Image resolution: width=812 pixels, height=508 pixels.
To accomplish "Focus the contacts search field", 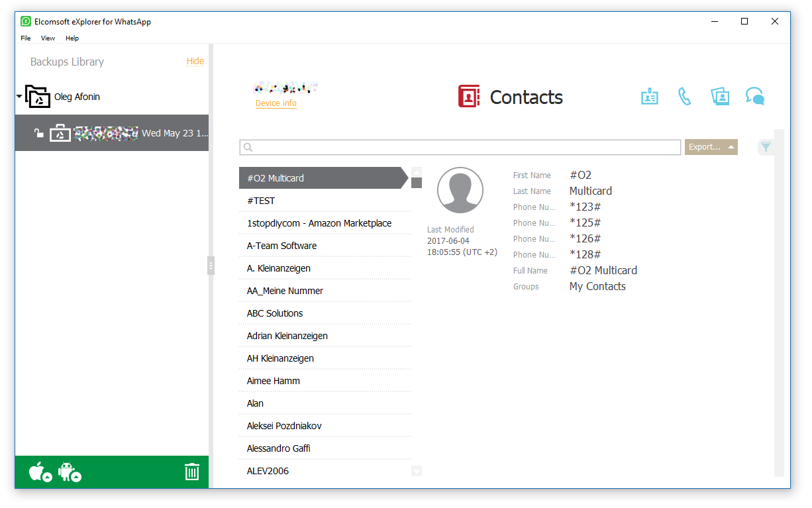I will pyautogui.click(x=460, y=147).
